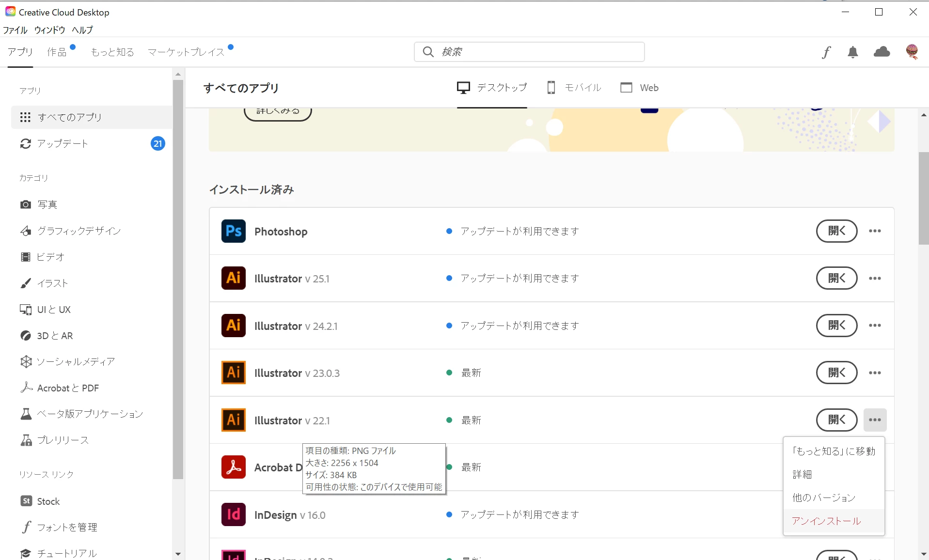Open Illustrator v 25.1 with 開く button
This screenshot has height=560, width=929.
tap(837, 278)
